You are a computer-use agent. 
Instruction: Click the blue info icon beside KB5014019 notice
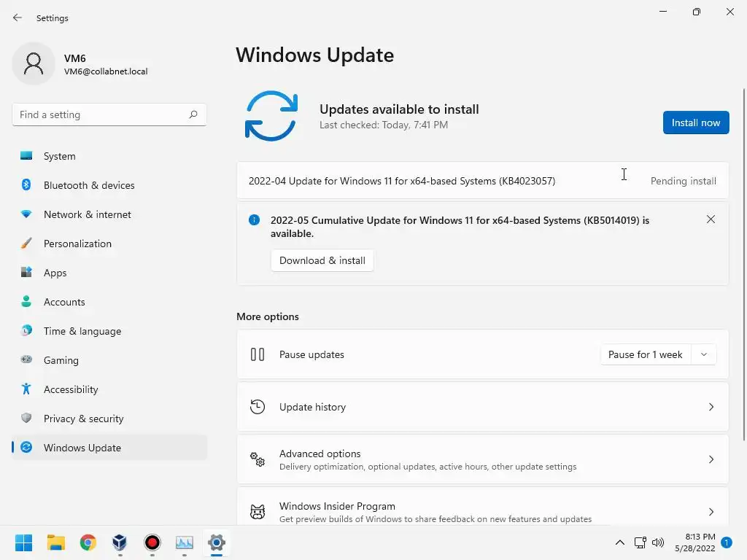[254, 220]
